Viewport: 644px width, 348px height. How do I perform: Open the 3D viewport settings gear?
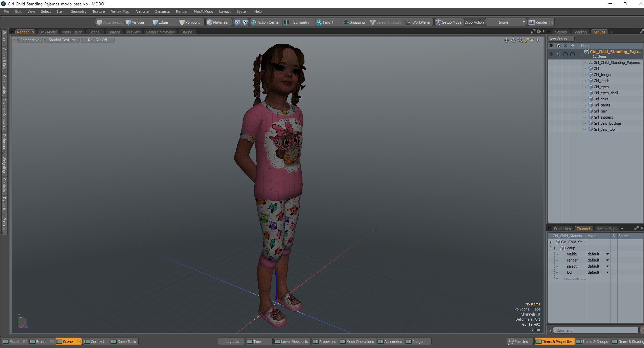point(532,40)
